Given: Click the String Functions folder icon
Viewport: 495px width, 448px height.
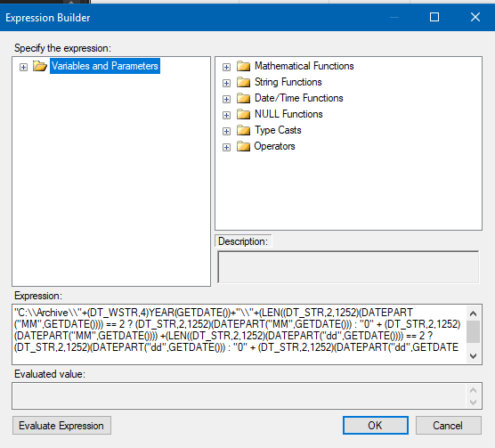Looking at the screenshot, I should click(x=243, y=82).
